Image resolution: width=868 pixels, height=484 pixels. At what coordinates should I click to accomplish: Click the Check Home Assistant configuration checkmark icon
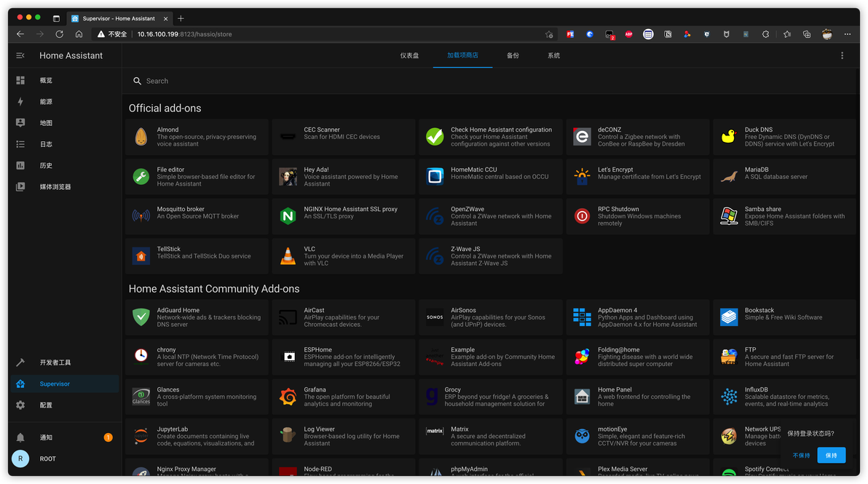435,137
